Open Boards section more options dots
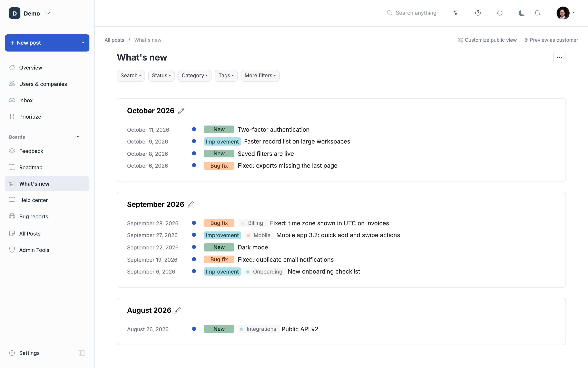Viewport: 588px width, 368px height. tap(77, 137)
